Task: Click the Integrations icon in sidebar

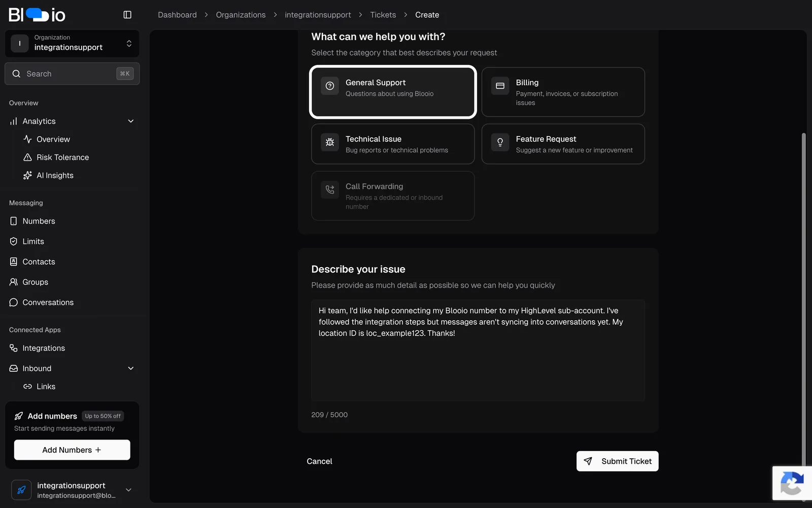Action: click(14, 348)
